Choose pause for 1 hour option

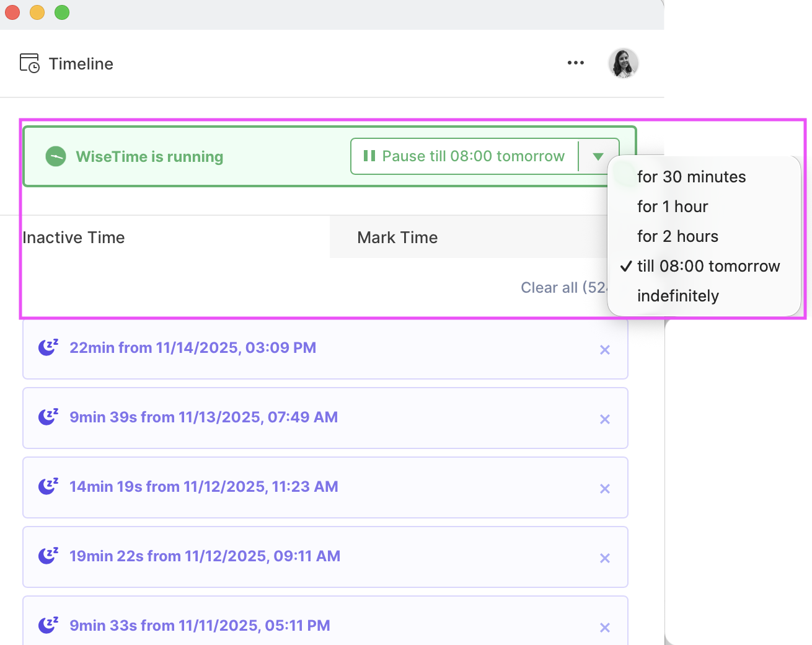pyautogui.click(x=672, y=207)
